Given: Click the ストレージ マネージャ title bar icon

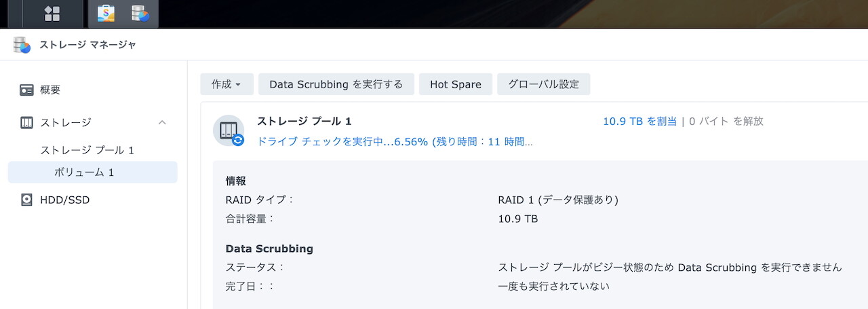Looking at the screenshot, I should click(x=22, y=45).
